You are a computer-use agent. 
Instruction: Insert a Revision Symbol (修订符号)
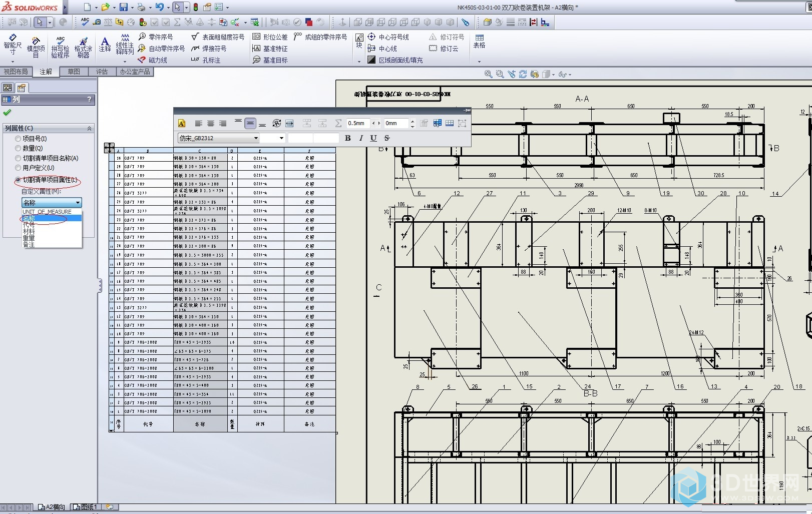tap(447, 37)
